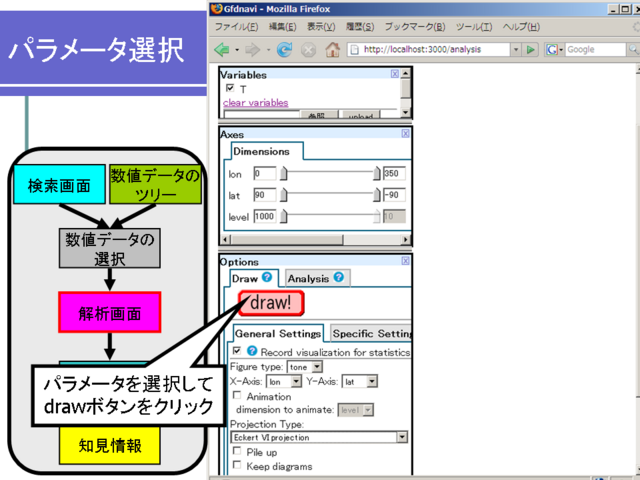Click the Variables panel scroll down arrow
Image resolution: width=640 pixels, height=480 pixels.
(405, 112)
